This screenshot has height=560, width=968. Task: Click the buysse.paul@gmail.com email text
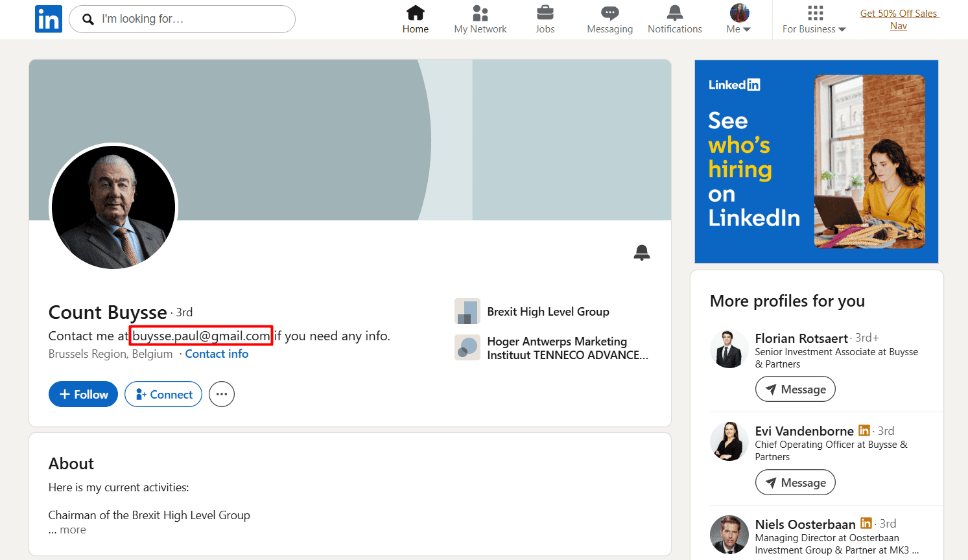click(x=201, y=336)
